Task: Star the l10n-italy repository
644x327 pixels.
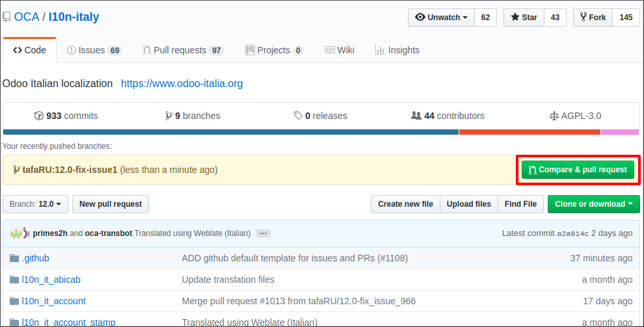Action: pos(524,18)
